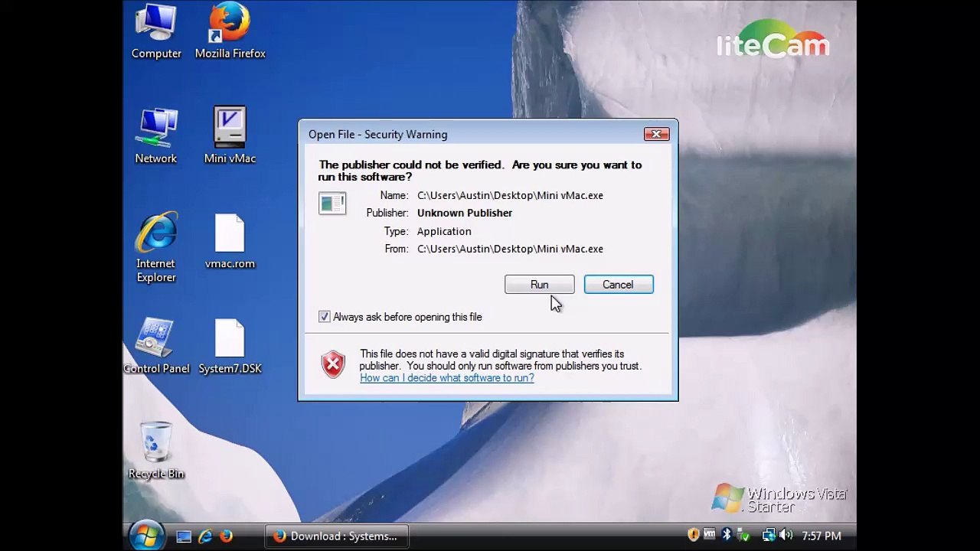Click the 'Unknown Publisher' text
The height and width of the screenshot is (551, 980).
point(465,213)
